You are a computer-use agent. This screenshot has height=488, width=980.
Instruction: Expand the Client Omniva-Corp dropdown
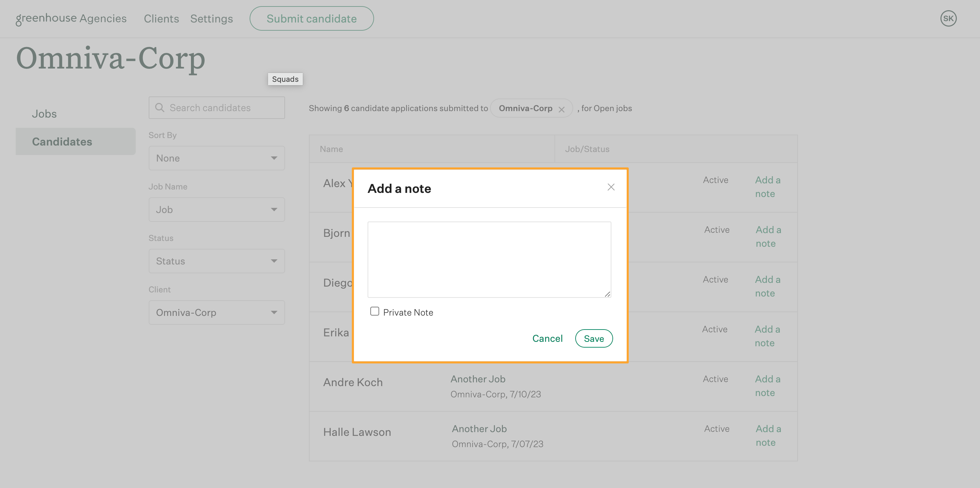[x=217, y=312]
